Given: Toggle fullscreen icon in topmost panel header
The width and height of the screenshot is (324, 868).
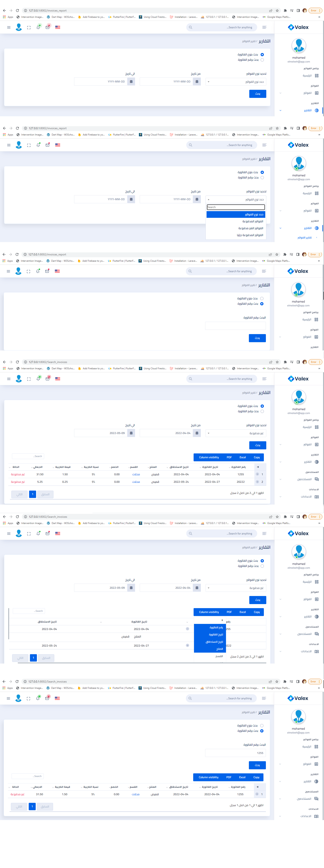Looking at the screenshot, I should pos(29,28).
